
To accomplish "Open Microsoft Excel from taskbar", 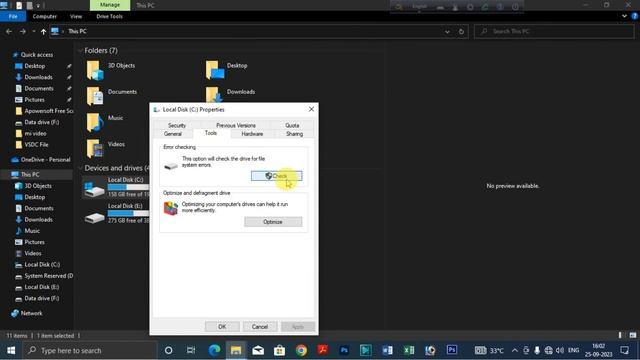I will (x=409, y=350).
